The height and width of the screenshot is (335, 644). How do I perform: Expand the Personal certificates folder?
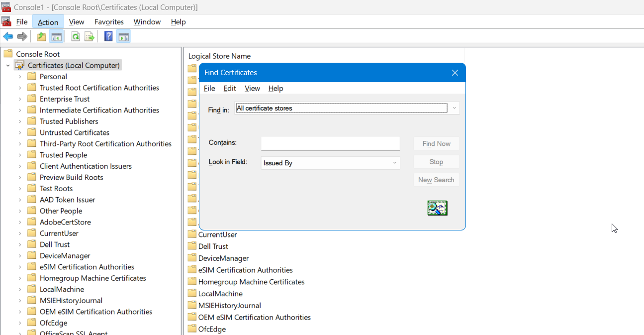(x=20, y=77)
